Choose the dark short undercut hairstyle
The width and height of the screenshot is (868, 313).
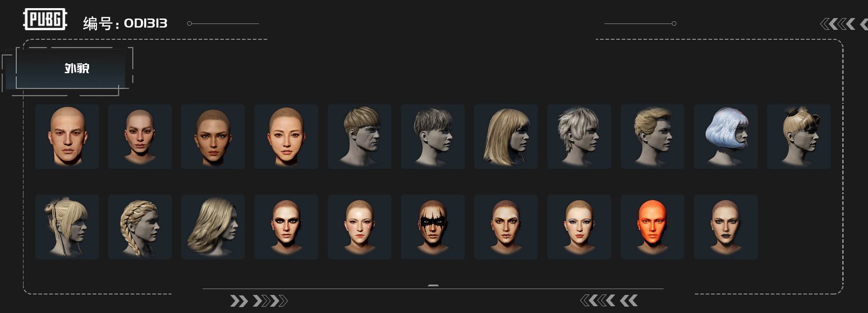433,136
